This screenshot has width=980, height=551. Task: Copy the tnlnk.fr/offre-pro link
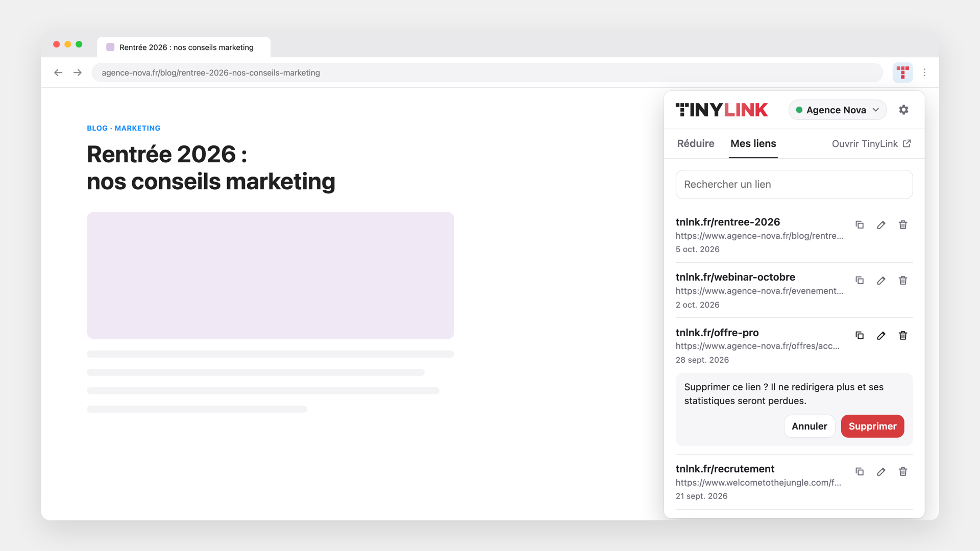[x=860, y=336]
